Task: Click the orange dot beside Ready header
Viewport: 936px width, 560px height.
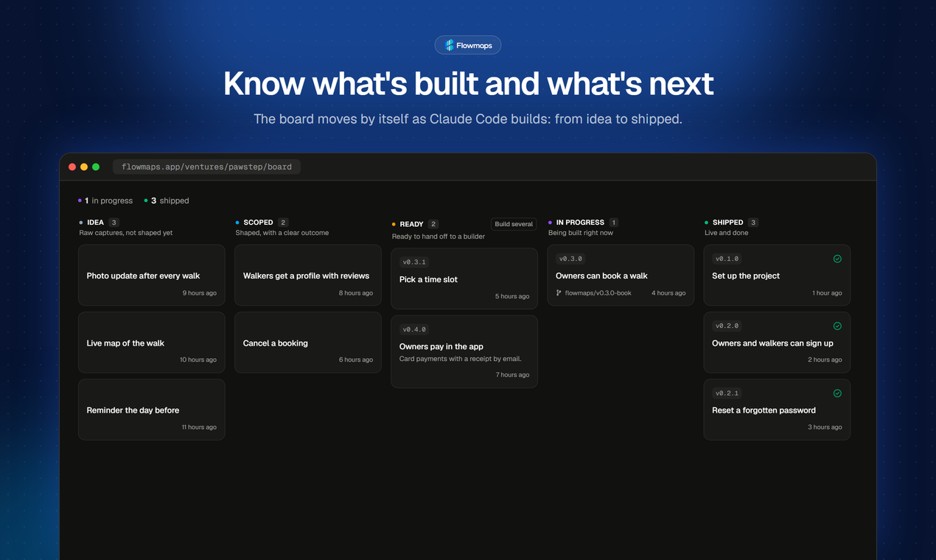Action: point(394,225)
